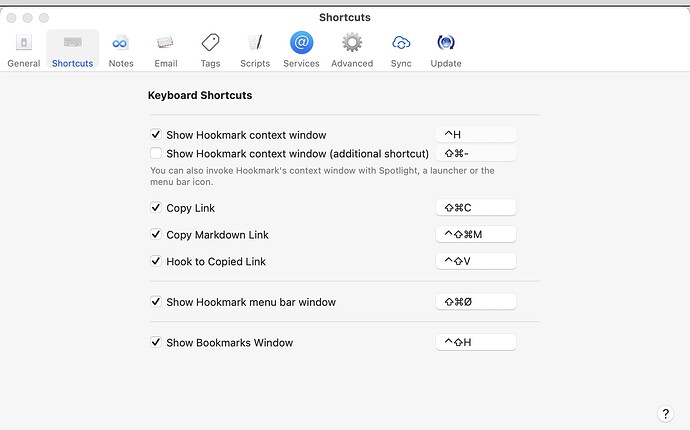Show the Advanced preferences pane

coord(352,50)
